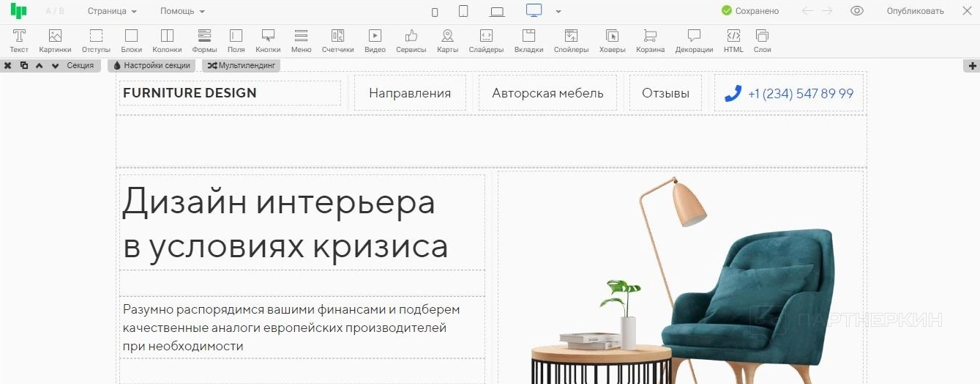Open the Формы tool
The width and height of the screenshot is (980, 384).
(x=205, y=41)
